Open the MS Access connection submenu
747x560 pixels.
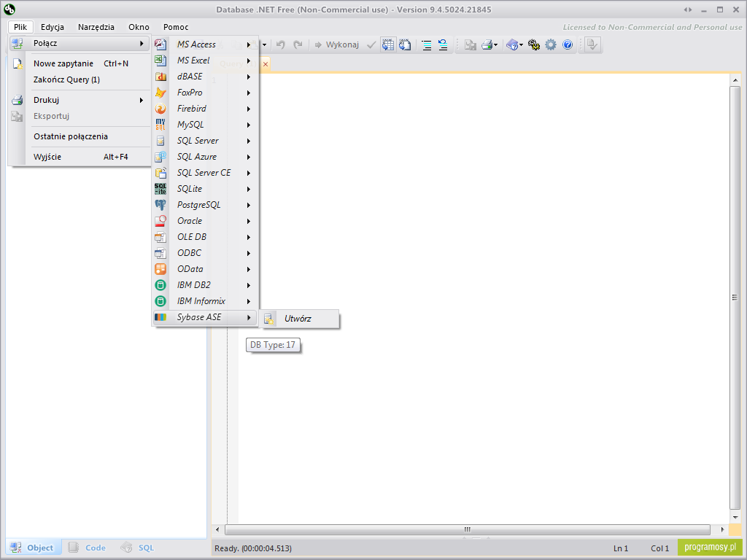pos(205,44)
